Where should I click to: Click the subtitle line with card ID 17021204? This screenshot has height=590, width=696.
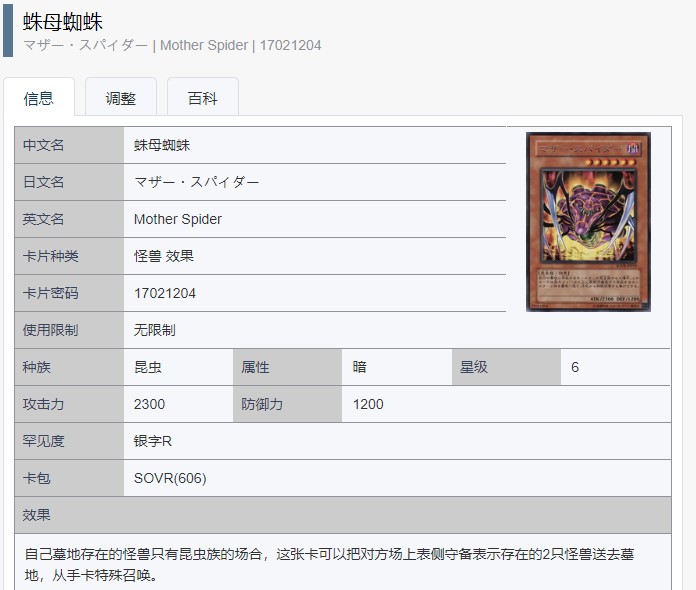point(172,45)
